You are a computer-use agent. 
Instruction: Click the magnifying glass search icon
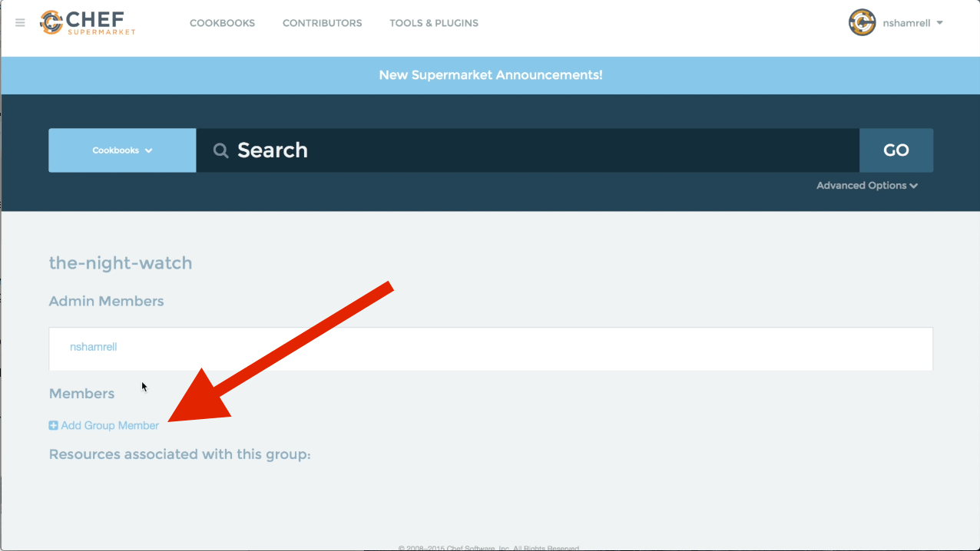[x=220, y=150]
